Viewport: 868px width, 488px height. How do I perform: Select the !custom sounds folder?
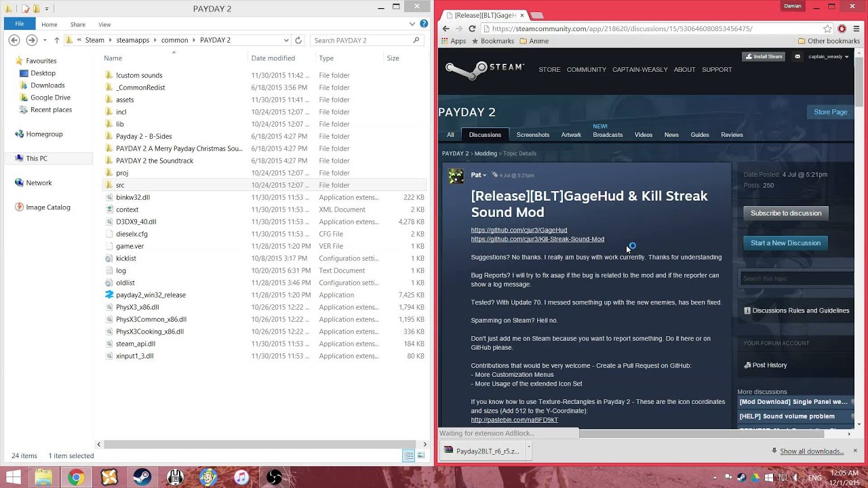point(139,75)
